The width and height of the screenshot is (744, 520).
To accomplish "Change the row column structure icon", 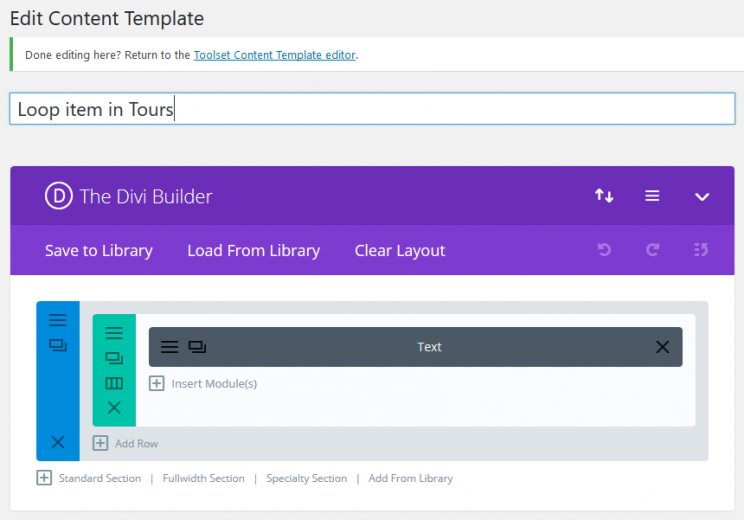I will [x=114, y=383].
